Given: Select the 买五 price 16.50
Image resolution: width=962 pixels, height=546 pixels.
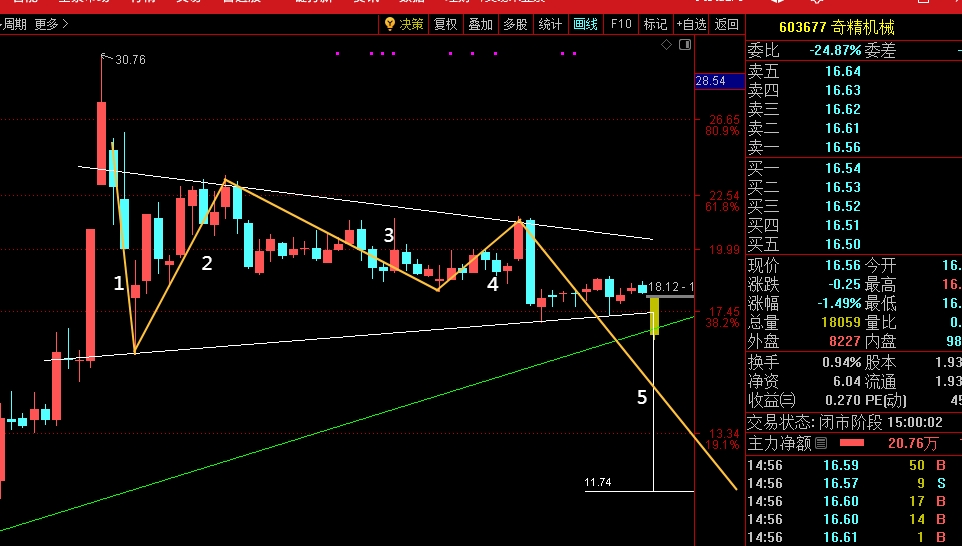Looking at the screenshot, I should click(842, 244).
